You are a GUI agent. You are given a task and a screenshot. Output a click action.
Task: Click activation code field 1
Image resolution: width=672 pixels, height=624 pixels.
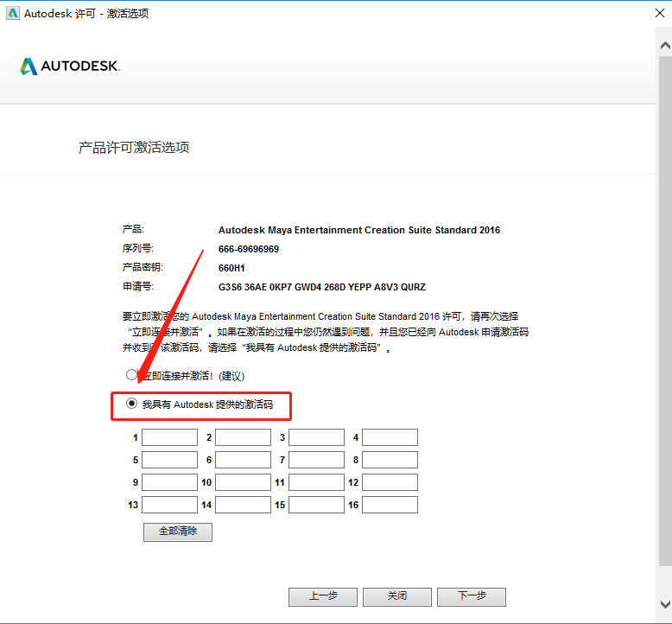169,437
